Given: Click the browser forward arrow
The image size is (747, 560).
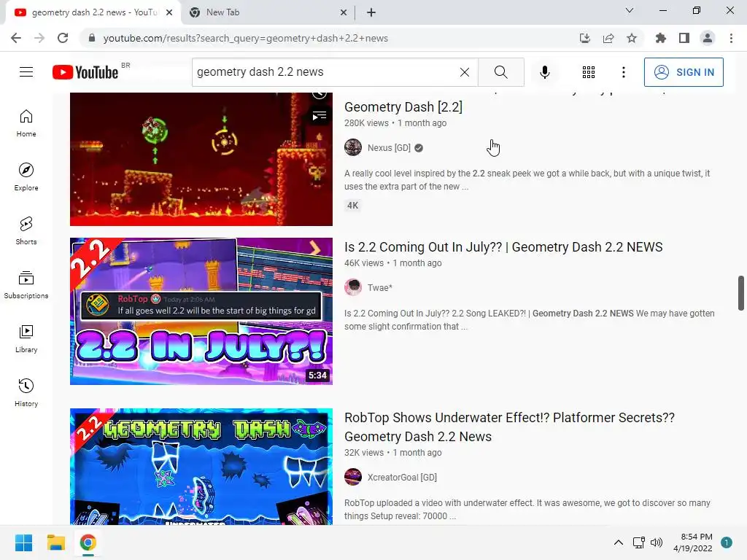Looking at the screenshot, I should [x=39, y=38].
